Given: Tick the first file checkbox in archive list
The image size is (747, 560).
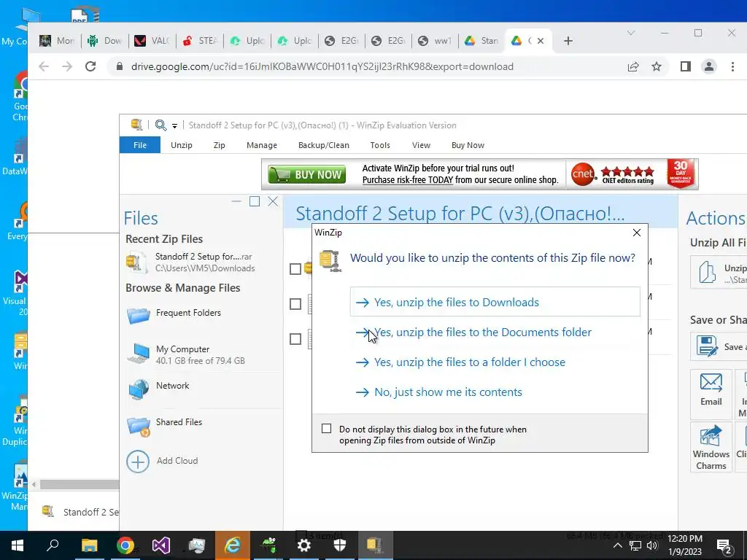Looking at the screenshot, I should tap(295, 269).
